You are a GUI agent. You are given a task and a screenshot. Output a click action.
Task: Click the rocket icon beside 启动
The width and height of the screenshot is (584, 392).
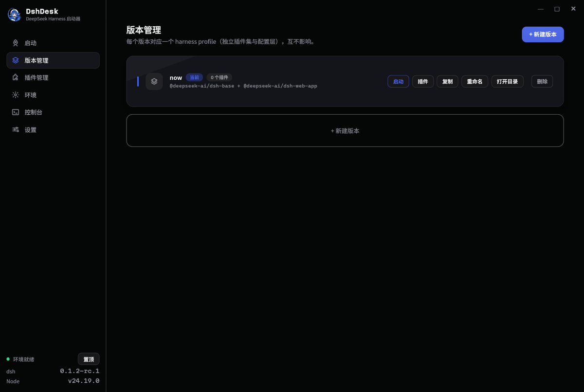pos(16,43)
